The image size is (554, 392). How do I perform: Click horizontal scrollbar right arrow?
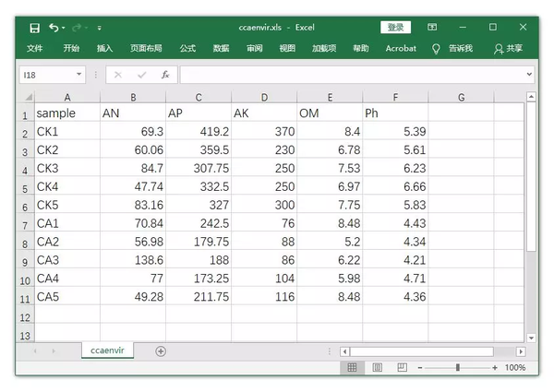520,351
